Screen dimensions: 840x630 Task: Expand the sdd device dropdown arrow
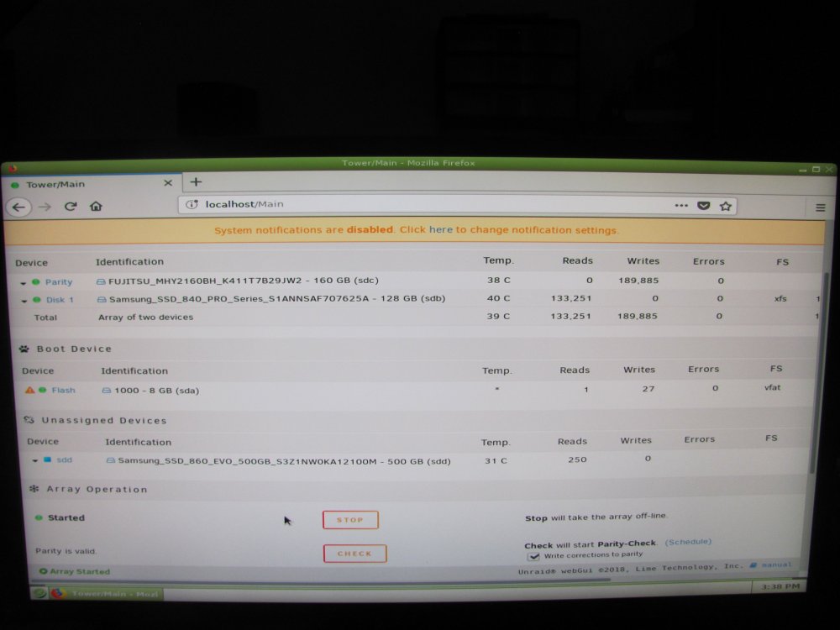[x=34, y=460]
